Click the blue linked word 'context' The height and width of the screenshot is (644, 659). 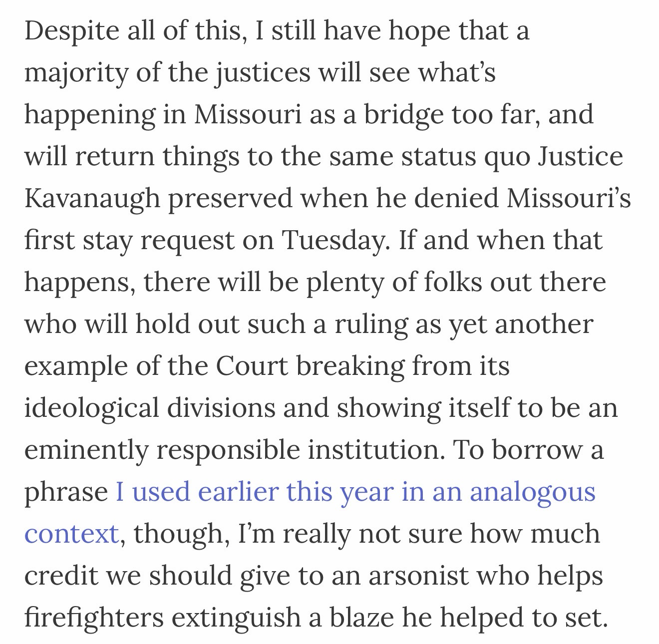click(71, 533)
